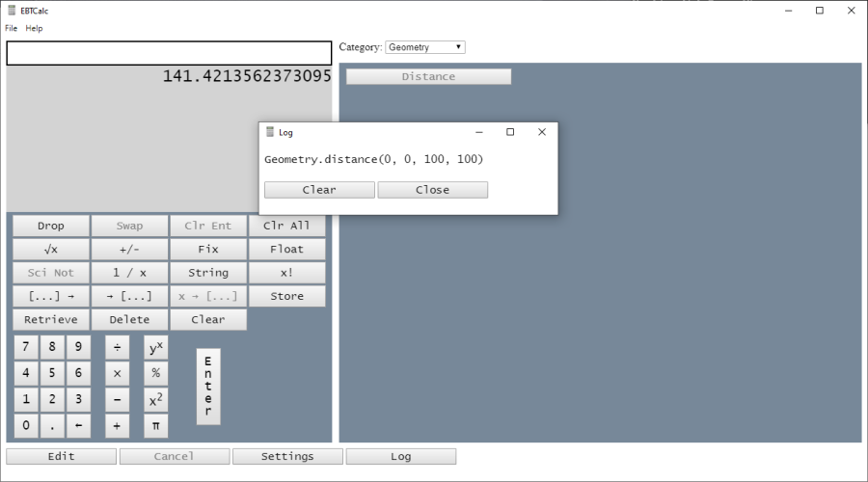Click the calculator entry input field
This screenshot has height=482, width=868.
tap(169, 53)
